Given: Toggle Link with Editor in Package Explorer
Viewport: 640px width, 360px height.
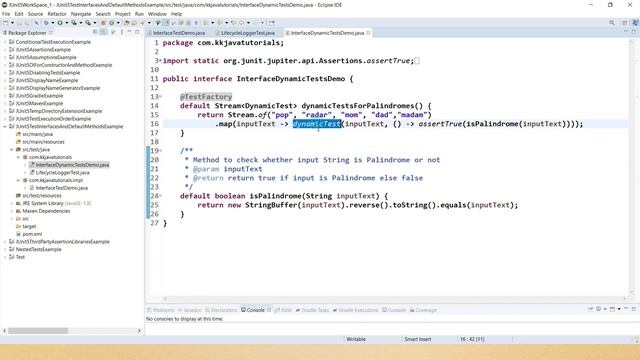Looking at the screenshot, I should tap(104, 32).
